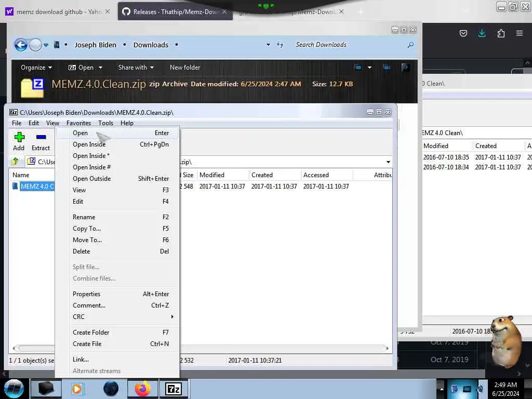This screenshot has width=532, height=399.
Task: Open the Firefox hamburger menu
Action: [520, 33]
